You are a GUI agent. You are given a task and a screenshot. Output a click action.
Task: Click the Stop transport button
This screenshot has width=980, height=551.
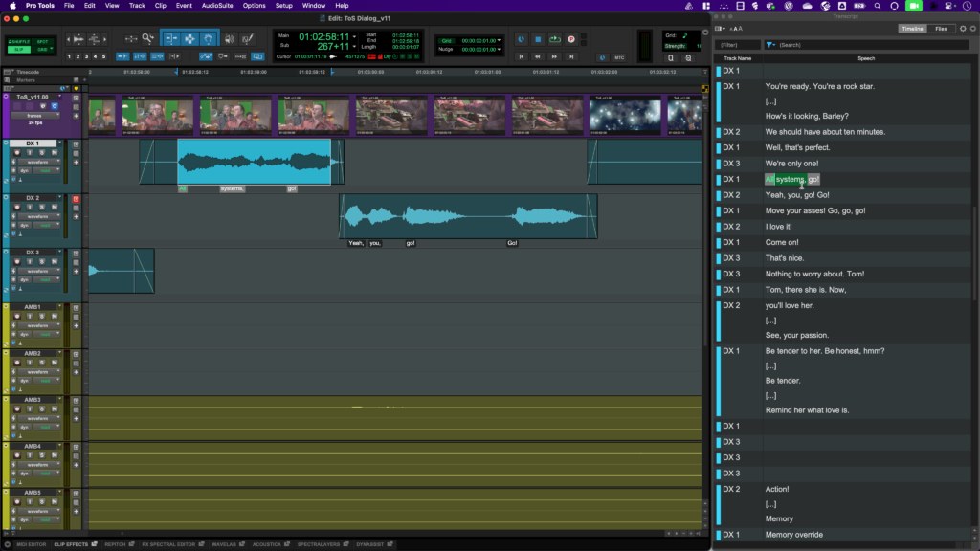(x=539, y=39)
